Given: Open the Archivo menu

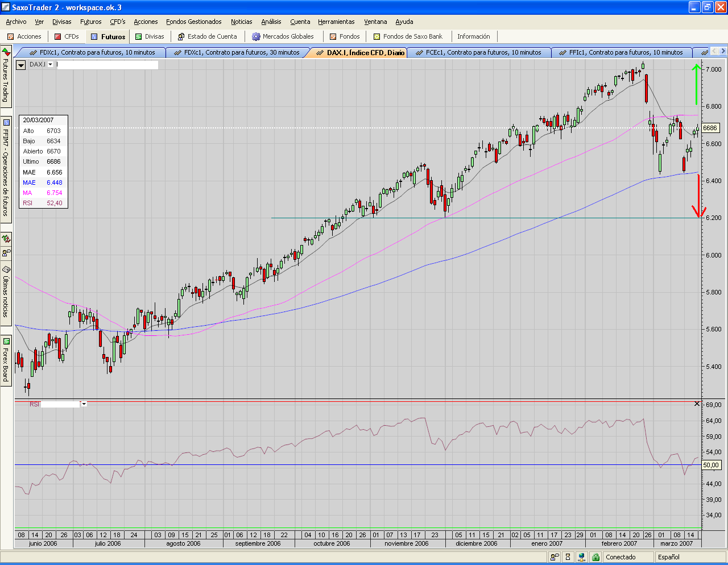Looking at the screenshot, I should (x=16, y=22).
